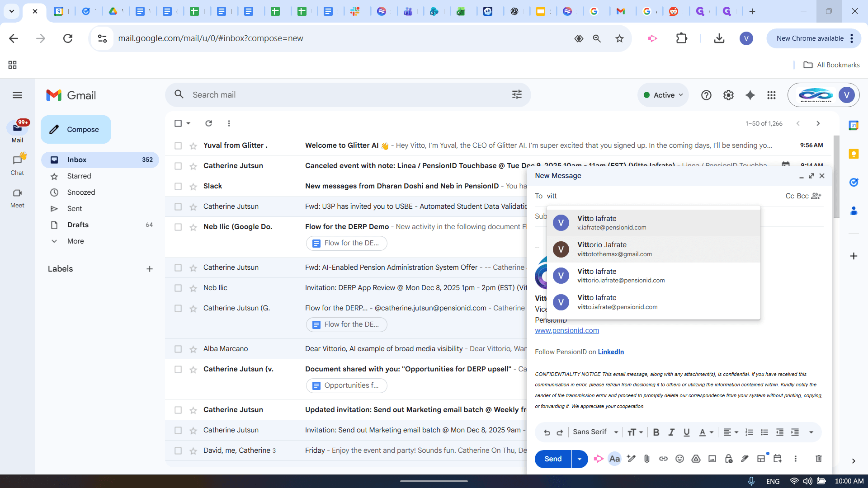This screenshot has width=868, height=488.
Task: Toggle Italic formatting in compose toolbar
Action: 671,432
